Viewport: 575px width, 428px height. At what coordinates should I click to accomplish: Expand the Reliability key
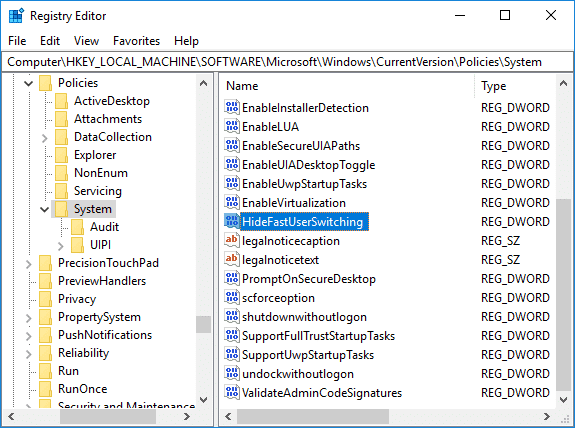(x=28, y=353)
